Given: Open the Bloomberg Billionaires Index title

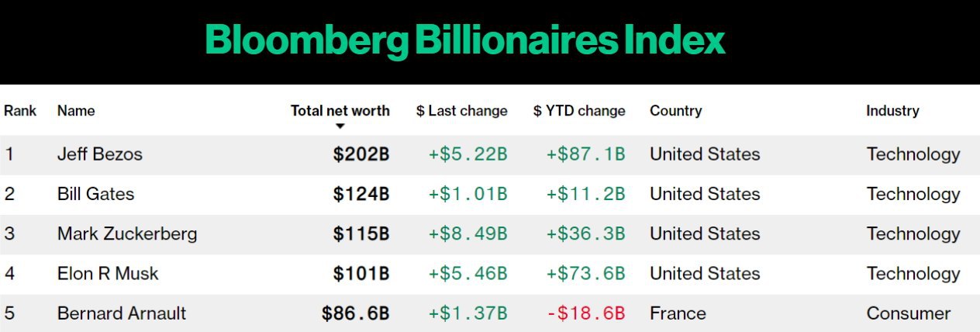Looking at the screenshot, I should pyautogui.click(x=465, y=40).
